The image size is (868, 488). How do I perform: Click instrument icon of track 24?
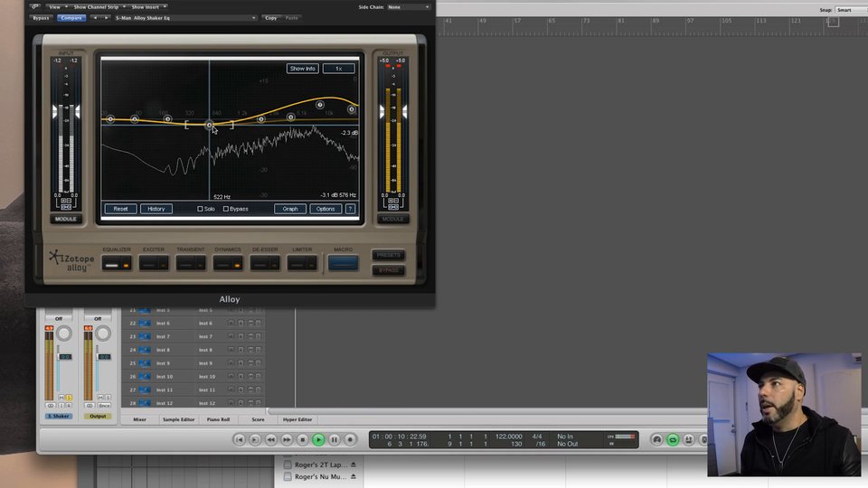pyautogui.click(x=145, y=350)
